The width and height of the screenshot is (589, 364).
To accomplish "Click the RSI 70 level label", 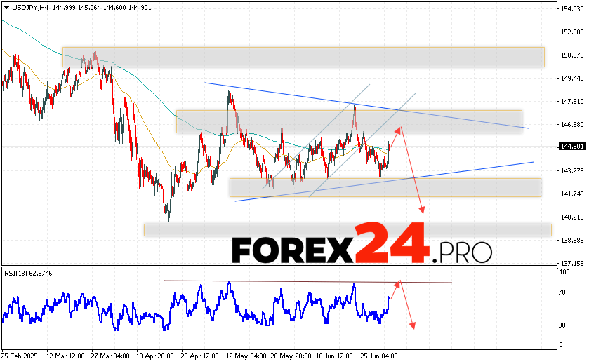I will click(x=562, y=292).
